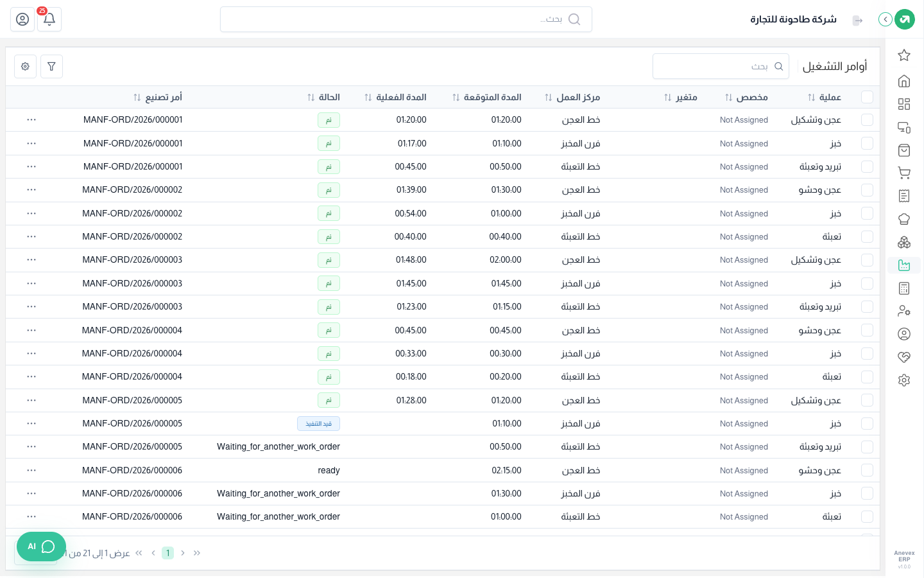Sort by أمر تصنيع column header
Screen dimensions: 924x578
[x=157, y=98]
